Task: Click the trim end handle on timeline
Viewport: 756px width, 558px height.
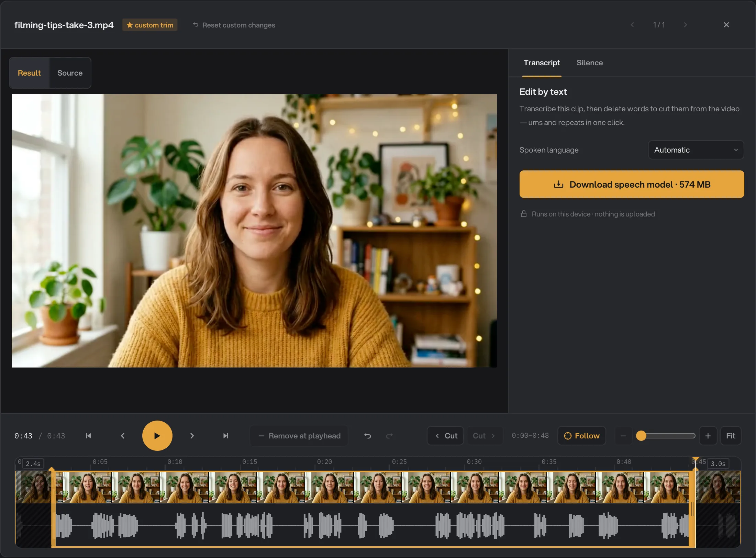Action: point(692,509)
